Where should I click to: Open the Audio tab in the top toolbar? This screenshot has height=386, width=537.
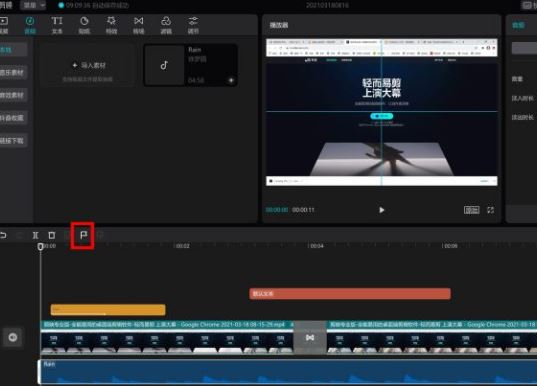click(30, 25)
